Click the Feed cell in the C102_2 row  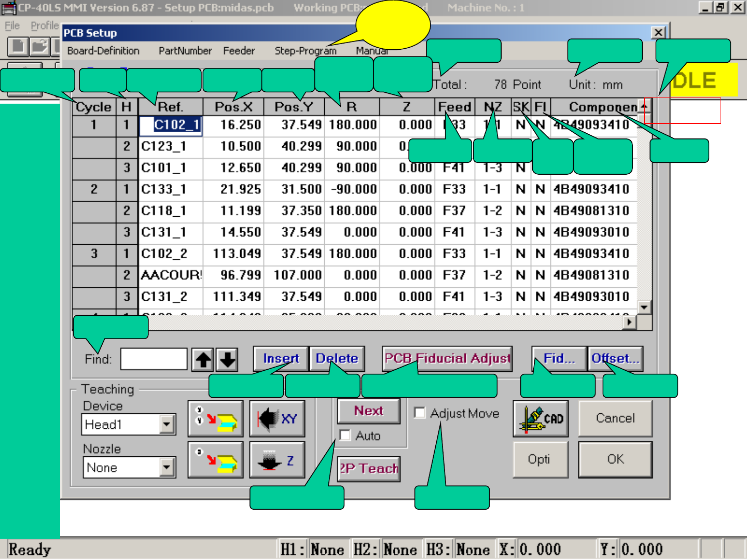[x=454, y=254]
